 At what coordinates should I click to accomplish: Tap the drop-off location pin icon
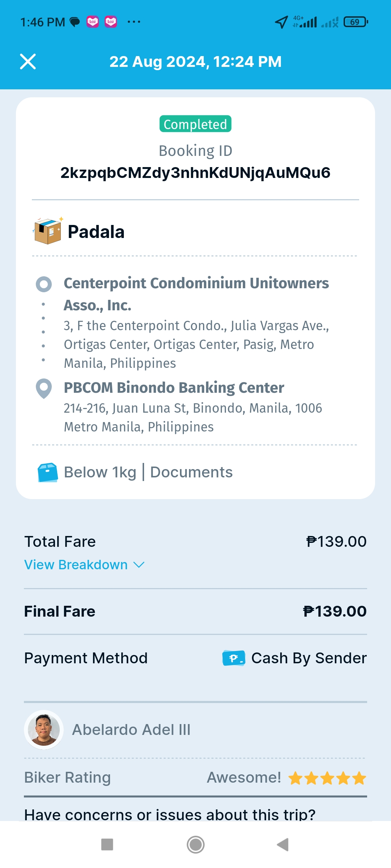44,388
